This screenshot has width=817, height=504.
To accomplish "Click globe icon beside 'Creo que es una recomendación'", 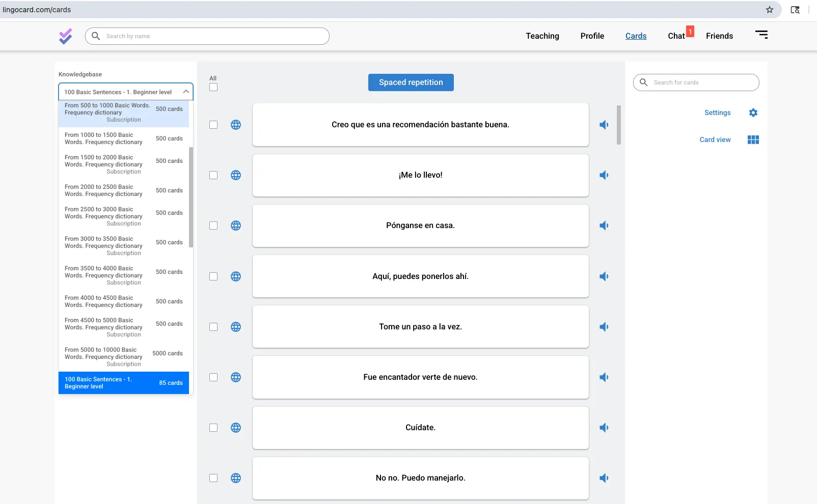I will coord(236,125).
